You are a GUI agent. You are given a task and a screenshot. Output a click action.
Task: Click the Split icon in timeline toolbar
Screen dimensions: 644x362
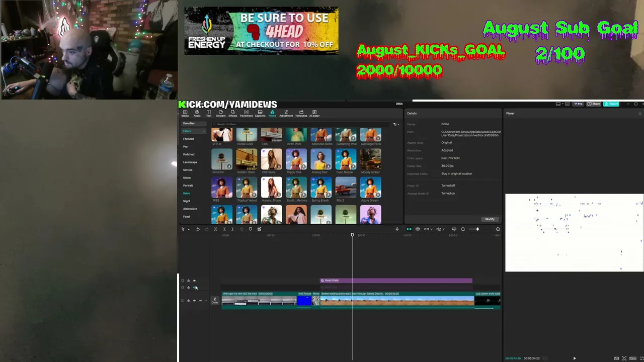pos(215,229)
